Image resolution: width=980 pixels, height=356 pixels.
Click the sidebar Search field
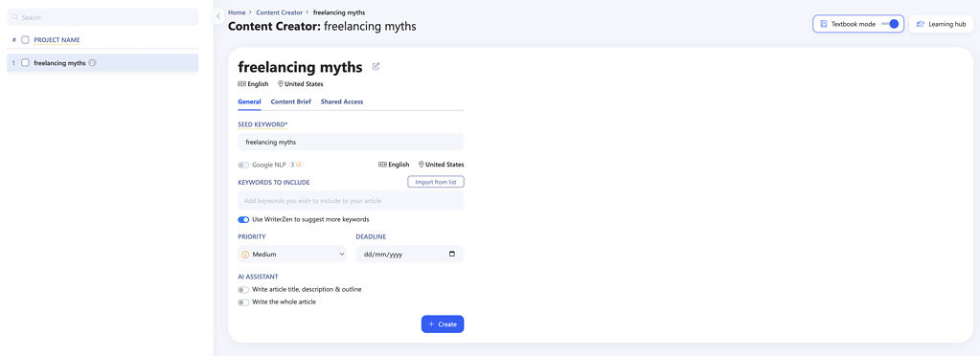(103, 17)
